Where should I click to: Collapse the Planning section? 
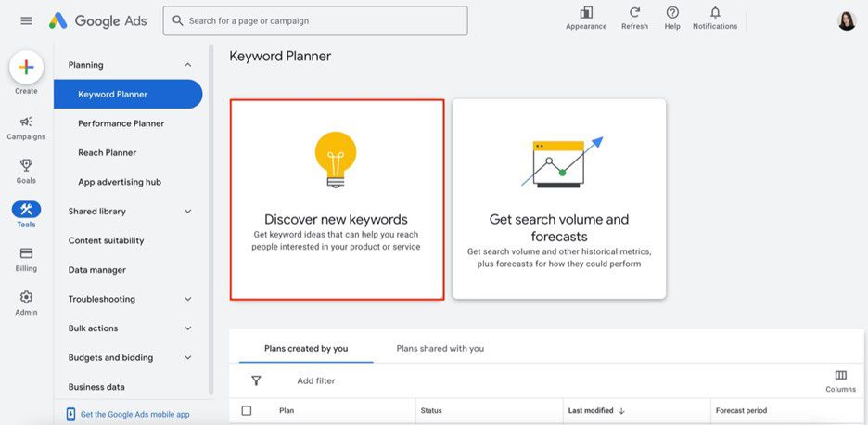(187, 65)
